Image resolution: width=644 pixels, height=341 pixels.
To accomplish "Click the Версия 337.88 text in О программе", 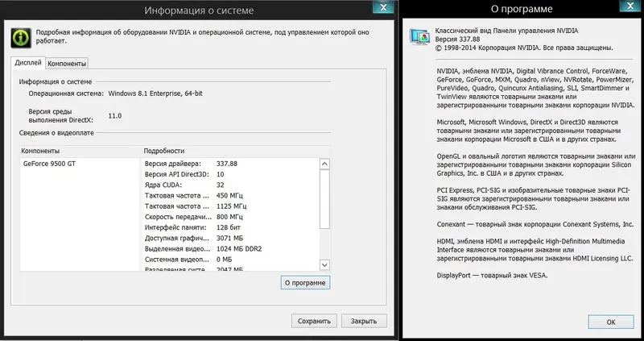I will coord(457,39).
